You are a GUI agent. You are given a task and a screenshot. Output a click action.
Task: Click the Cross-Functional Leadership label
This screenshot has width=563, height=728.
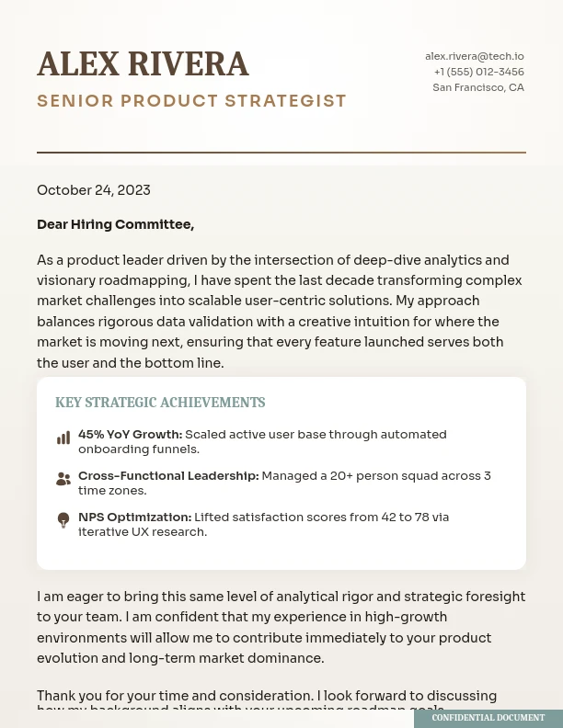168,476
